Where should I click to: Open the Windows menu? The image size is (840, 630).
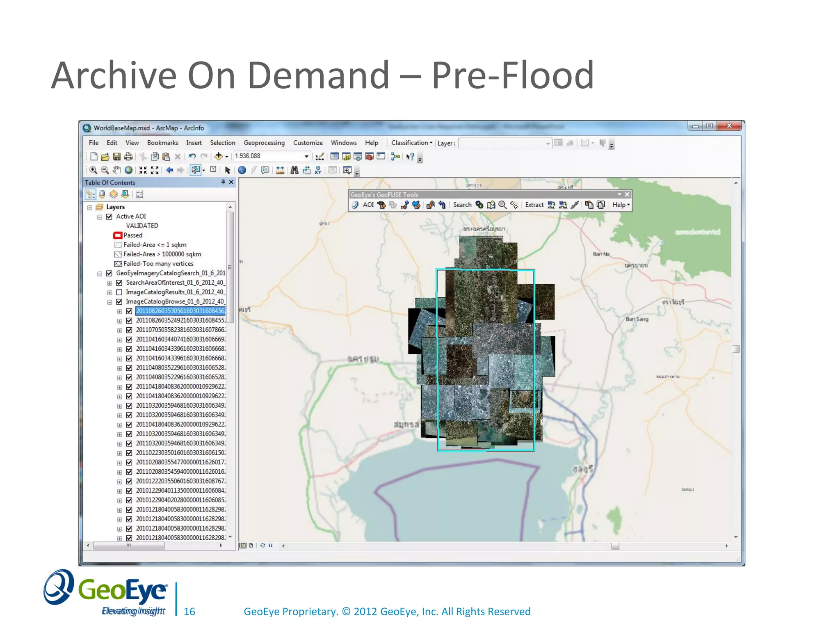(344, 143)
